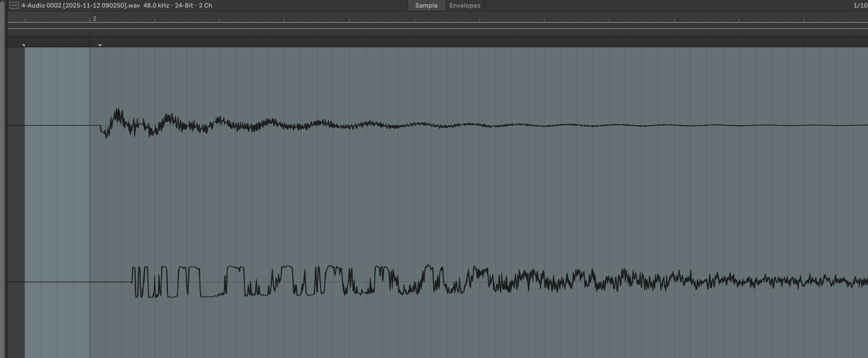The width and height of the screenshot is (868, 358).
Task: Click the grey transient marker triangle
Action: click(100, 45)
